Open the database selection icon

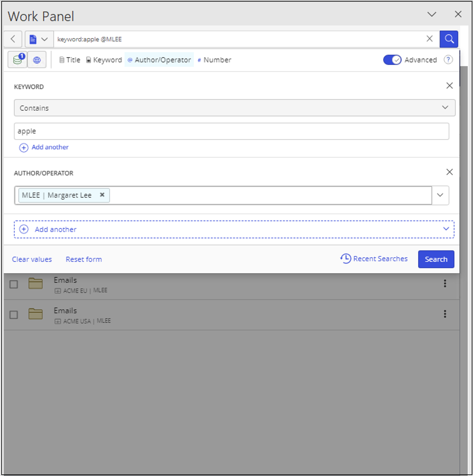coord(18,59)
